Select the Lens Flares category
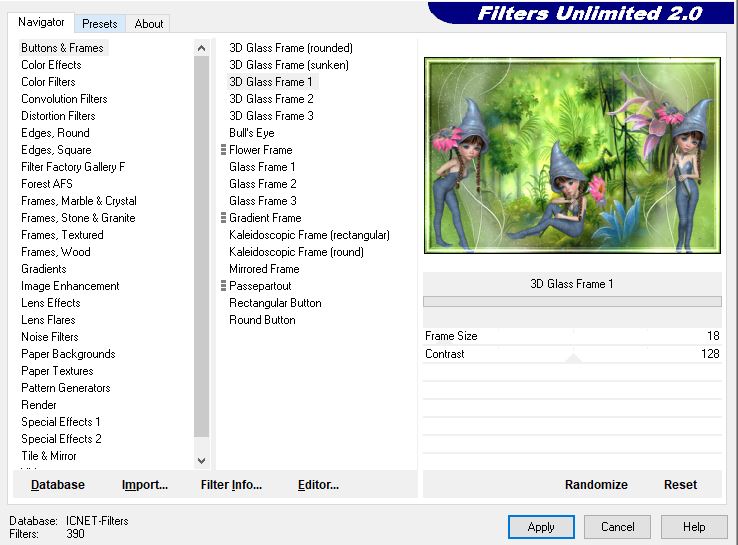The height and width of the screenshot is (545, 738). 48,320
